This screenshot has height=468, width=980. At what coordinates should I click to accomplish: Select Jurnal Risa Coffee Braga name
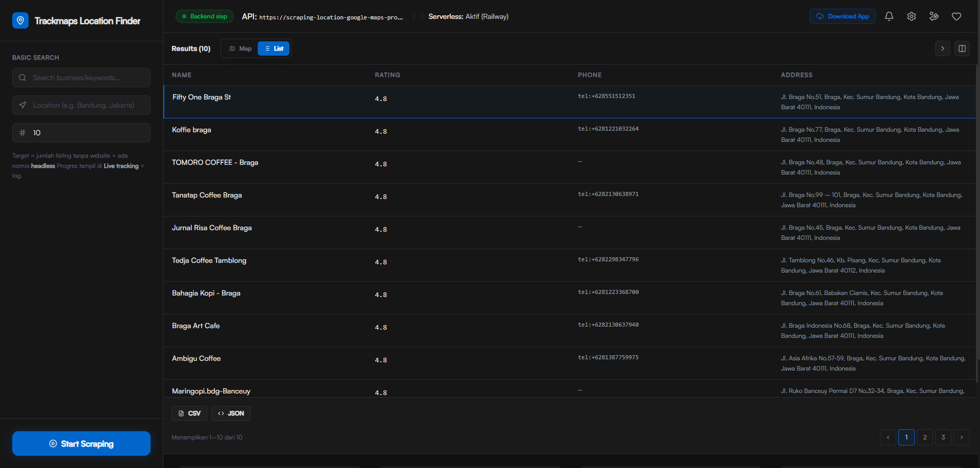click(x=212, y=228)
